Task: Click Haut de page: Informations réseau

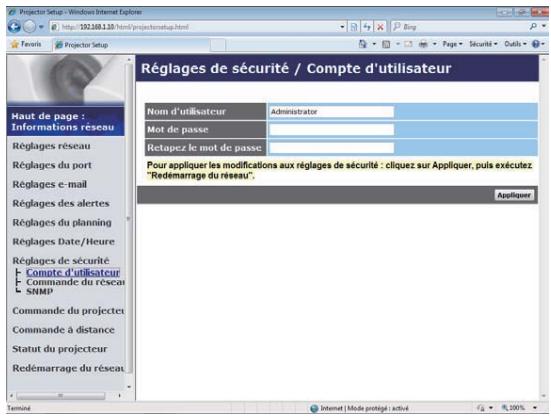Action: click(x=65, y=122)
